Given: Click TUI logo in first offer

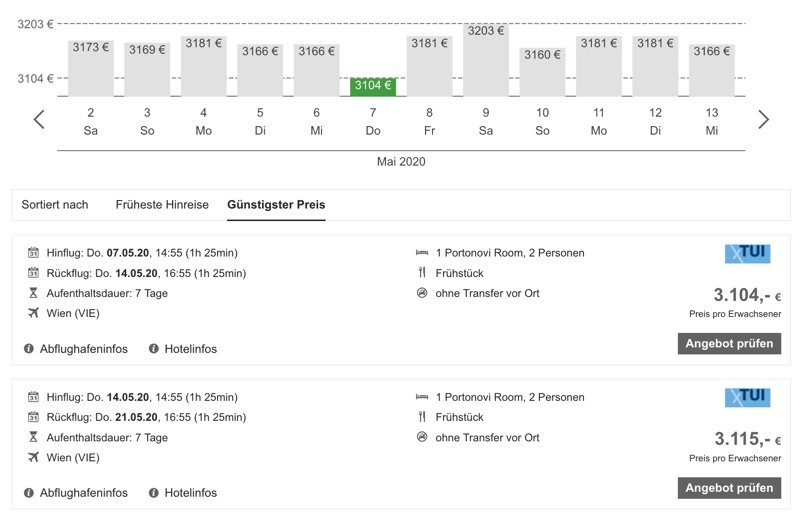Looking at the screenshot, I should [x=747, y=254].
